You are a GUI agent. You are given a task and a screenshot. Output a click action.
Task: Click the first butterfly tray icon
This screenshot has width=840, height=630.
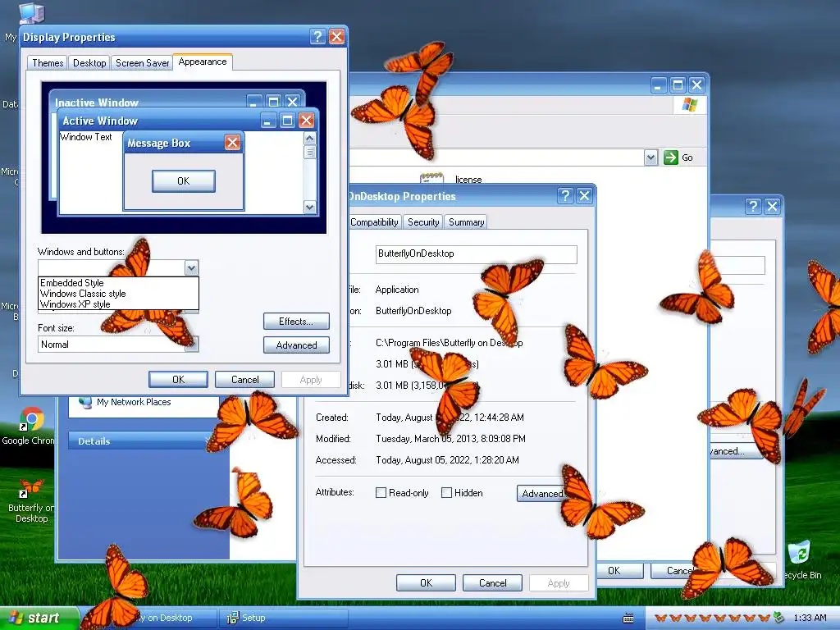pyautogui.click(x=661, y=619)
